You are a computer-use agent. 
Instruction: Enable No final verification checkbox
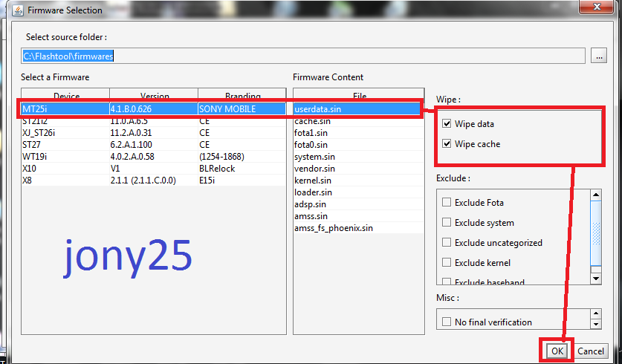point(447,322)
